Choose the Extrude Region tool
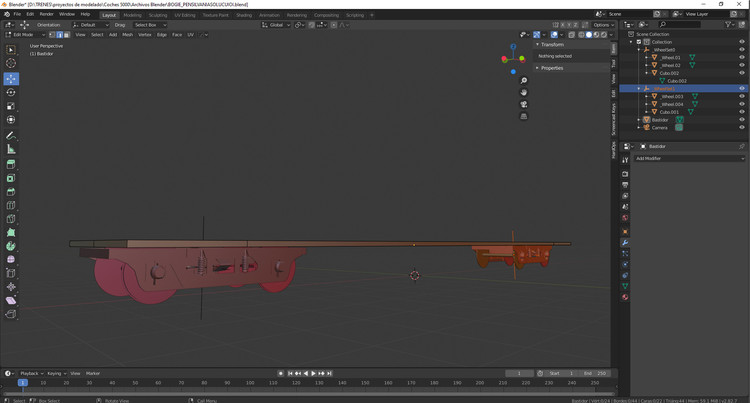This screenshot has width=750, height=403. click(11, 164)
